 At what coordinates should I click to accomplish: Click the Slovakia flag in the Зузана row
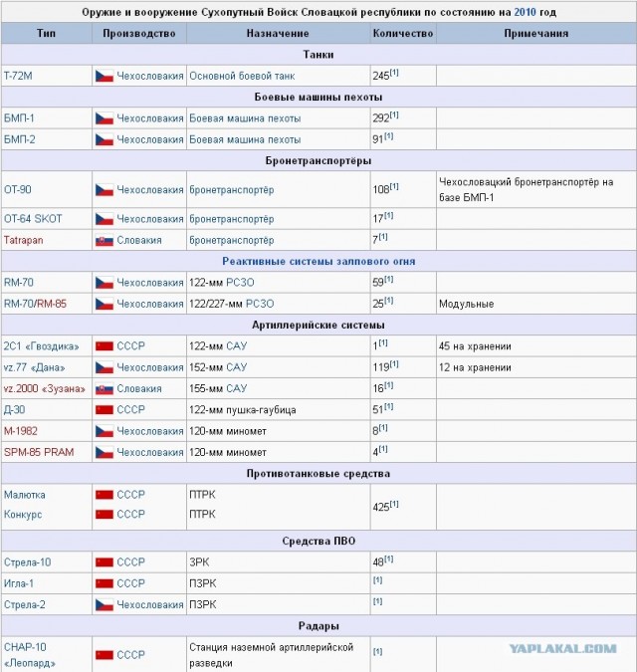[x=105, y=389]
